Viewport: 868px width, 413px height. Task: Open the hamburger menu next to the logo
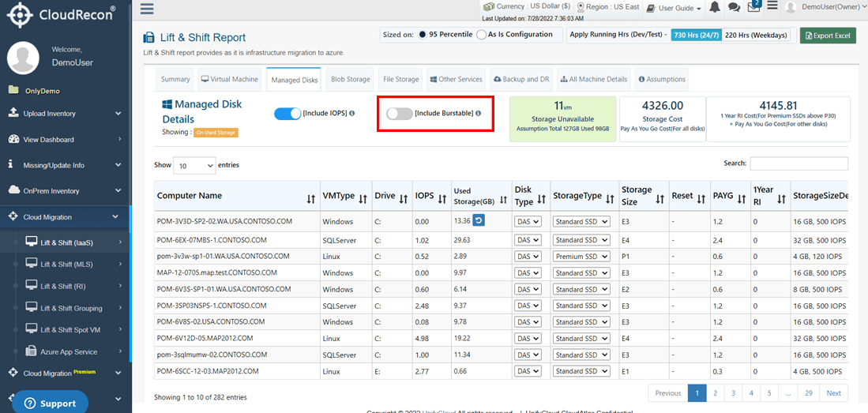coord(147,9)
